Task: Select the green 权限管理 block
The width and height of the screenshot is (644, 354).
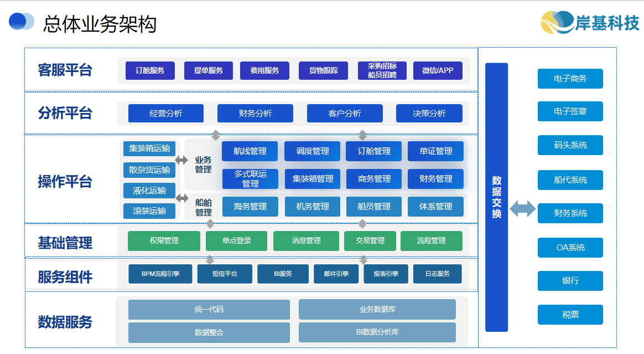Action: click(164, 241)
